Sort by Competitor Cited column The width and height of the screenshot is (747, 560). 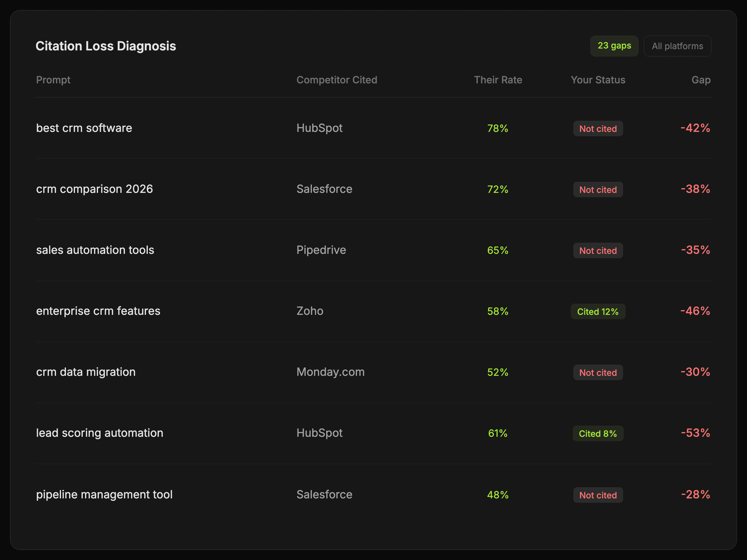point(336,80)
